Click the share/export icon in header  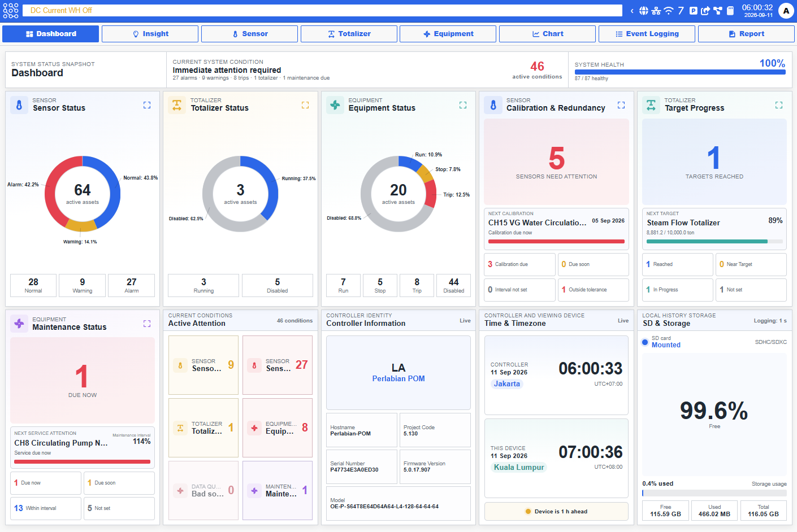[705, 11]
